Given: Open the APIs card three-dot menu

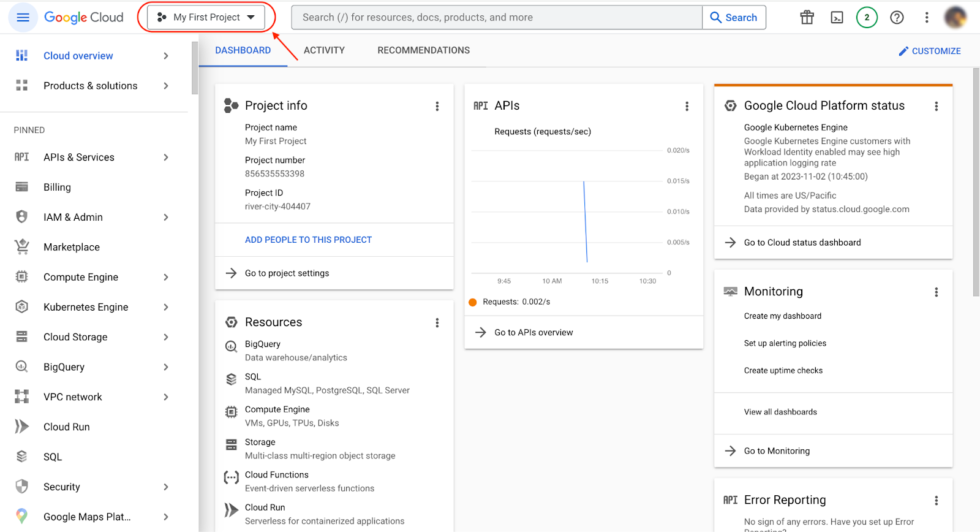Looking at the screenshot, I should [x=687, y=106].
